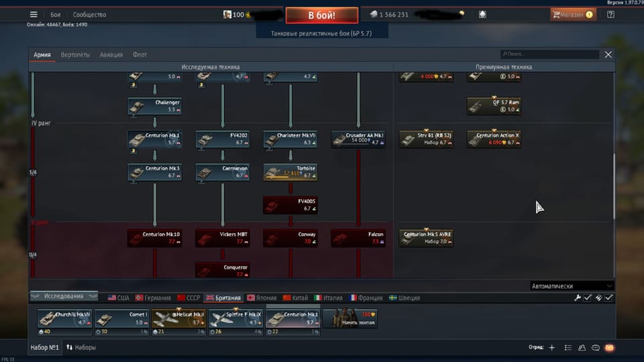The width and height of the screenshot is (644, 362).
Task: Collapse the Исследования research panel
Action: coord(64,296)
